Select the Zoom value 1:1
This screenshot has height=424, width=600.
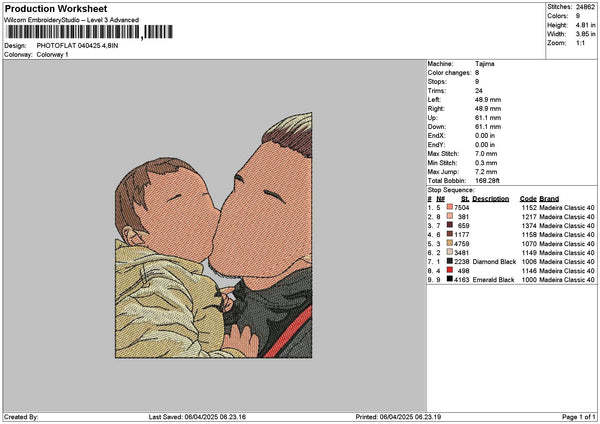click(x=580, y=43)
